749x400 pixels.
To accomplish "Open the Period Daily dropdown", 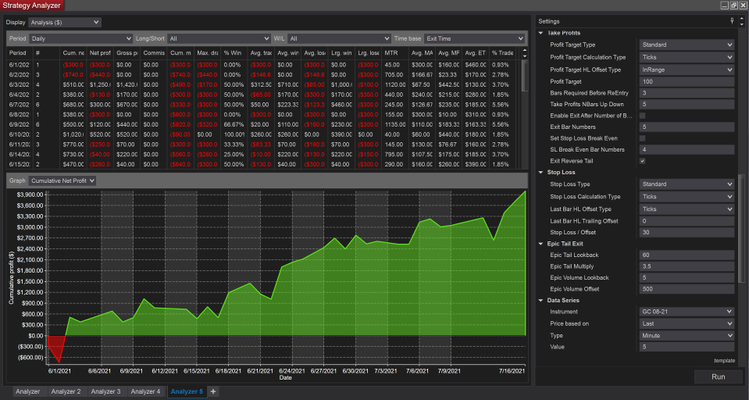I will 78,37.
